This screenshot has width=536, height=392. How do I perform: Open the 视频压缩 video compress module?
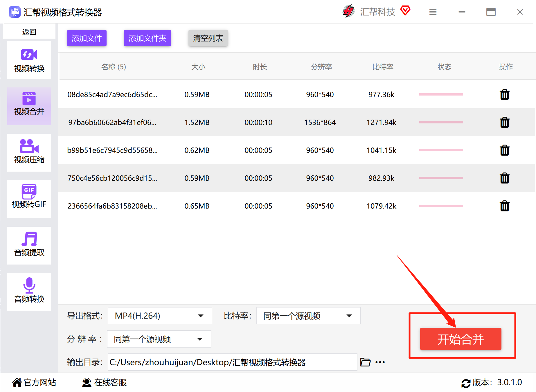click(x=29, y=153)
